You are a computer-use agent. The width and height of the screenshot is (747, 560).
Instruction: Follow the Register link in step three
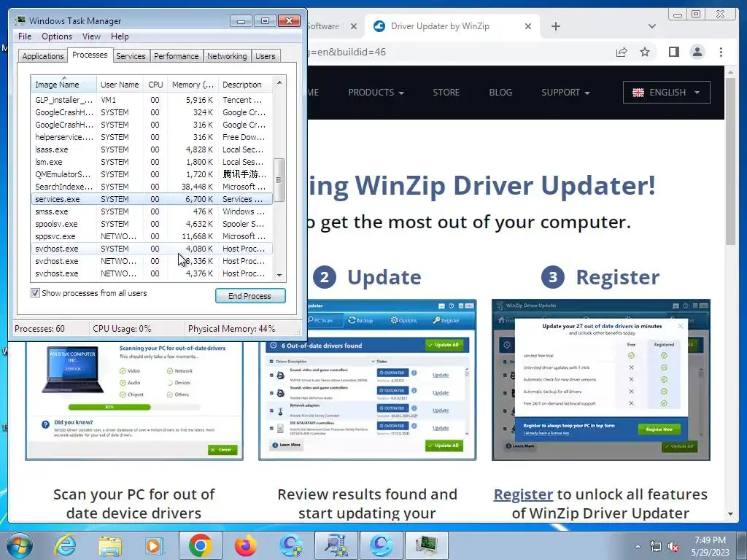523,494
